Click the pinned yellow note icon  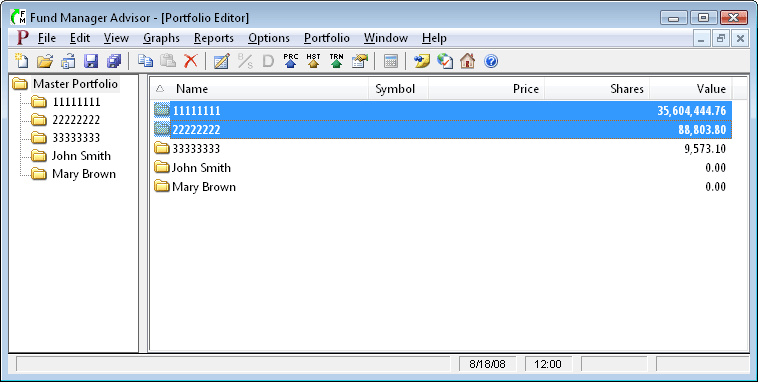coord(422,61)
